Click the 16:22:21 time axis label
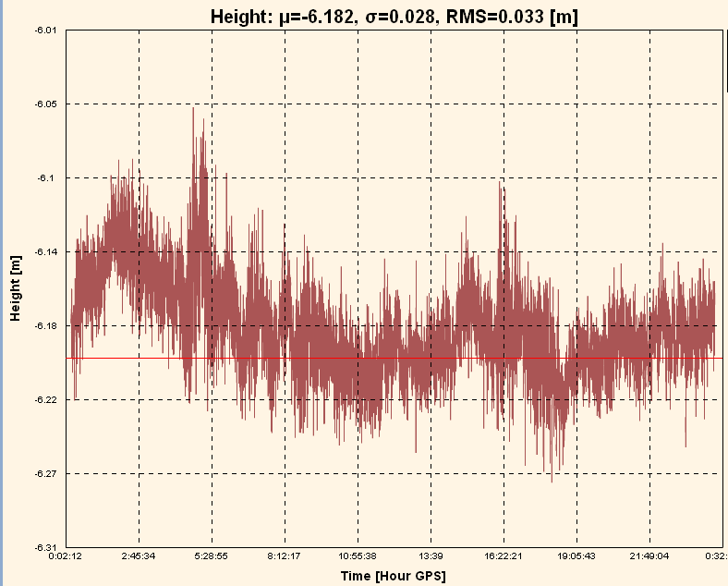Viewport: 728px width, 586px height. pos(504,556)
